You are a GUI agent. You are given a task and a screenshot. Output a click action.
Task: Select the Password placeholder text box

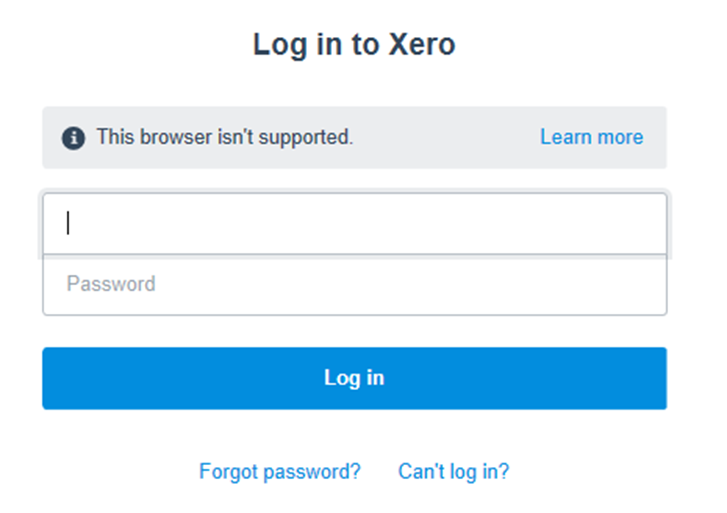[x=354, y=285]
